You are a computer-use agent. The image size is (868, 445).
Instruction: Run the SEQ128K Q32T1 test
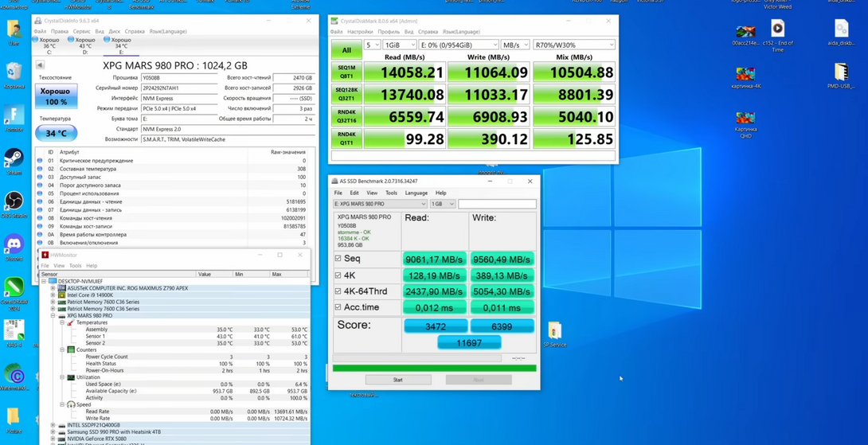point(346,95)
